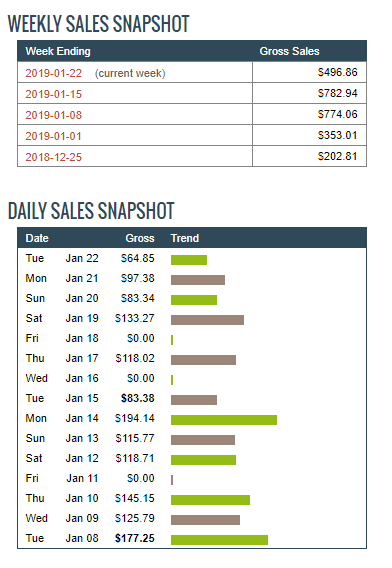The image size is (392, 568).
Task: Open the 2018-12-25 week ending link
Action: [x=54, y=157]
